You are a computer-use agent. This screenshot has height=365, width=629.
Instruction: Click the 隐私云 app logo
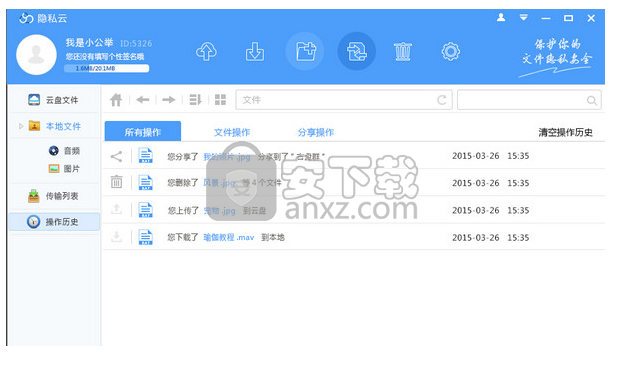43,18
